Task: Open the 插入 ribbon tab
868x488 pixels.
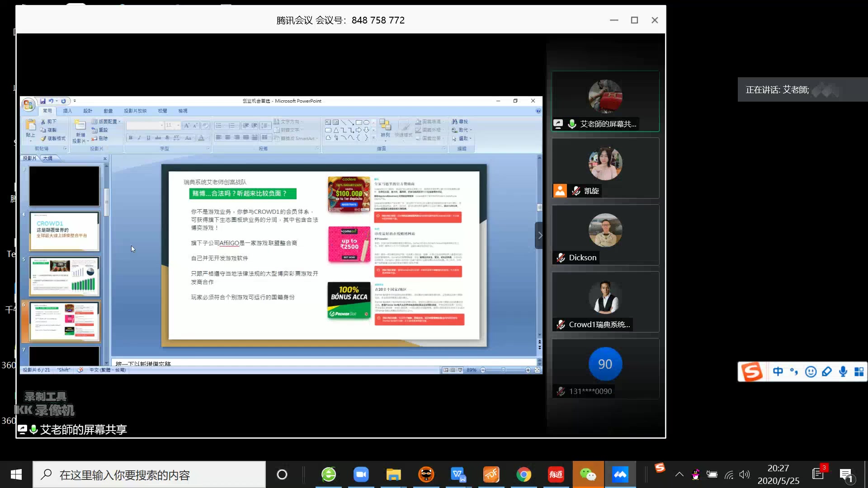Action: click(67, 111)
